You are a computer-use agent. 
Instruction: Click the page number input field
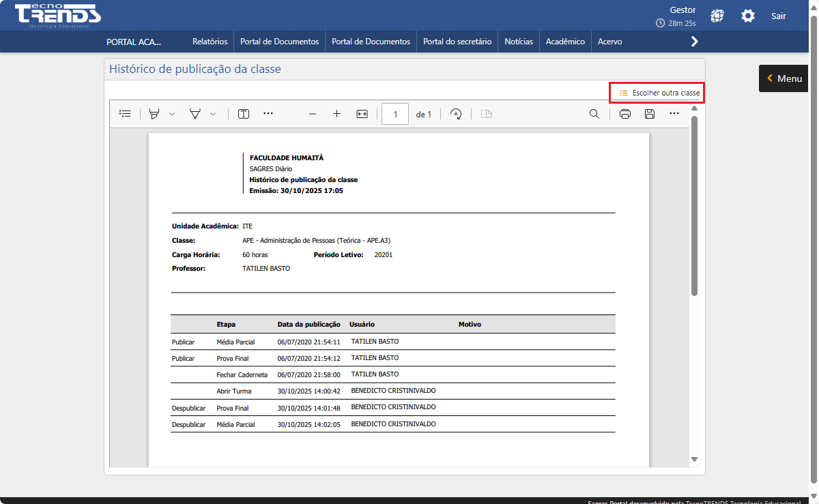pos(395,114)
